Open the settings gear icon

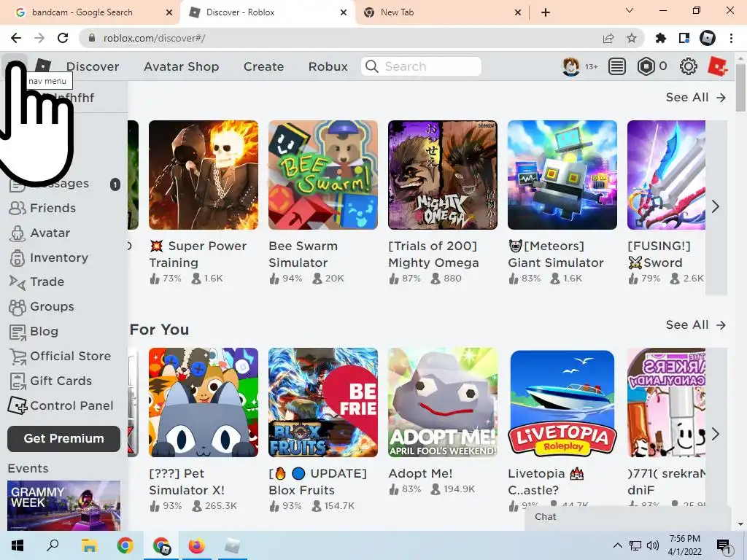(688, 66)
